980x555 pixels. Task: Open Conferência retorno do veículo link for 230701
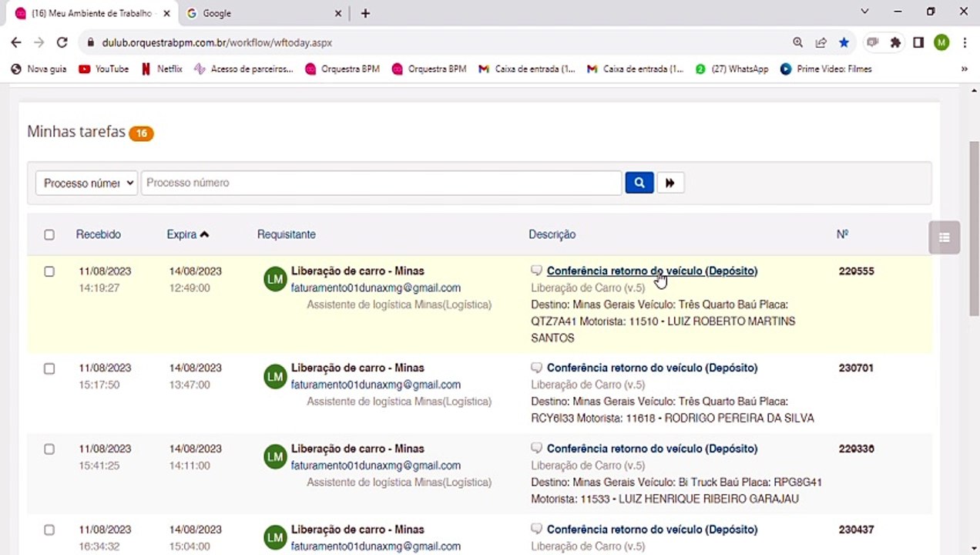(652, 368)
